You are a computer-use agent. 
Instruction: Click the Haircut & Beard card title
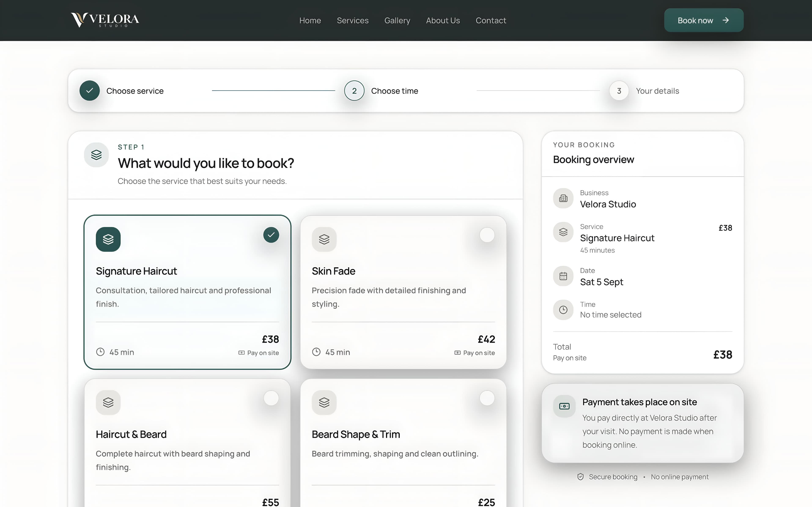pyautogui.click(x=131, y=434)
